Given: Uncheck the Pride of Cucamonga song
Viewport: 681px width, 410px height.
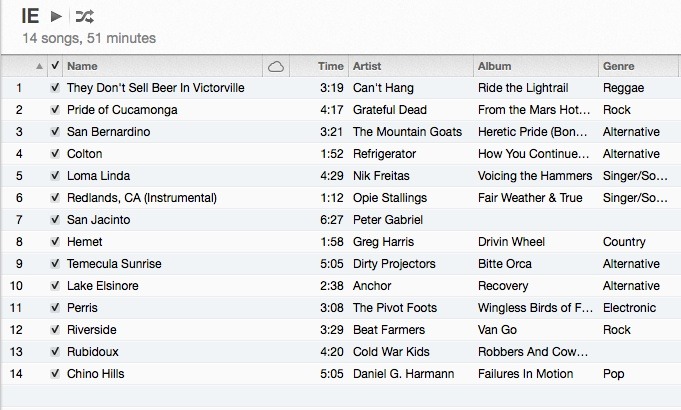Looking at the screenshot, I should click(55, 110).
